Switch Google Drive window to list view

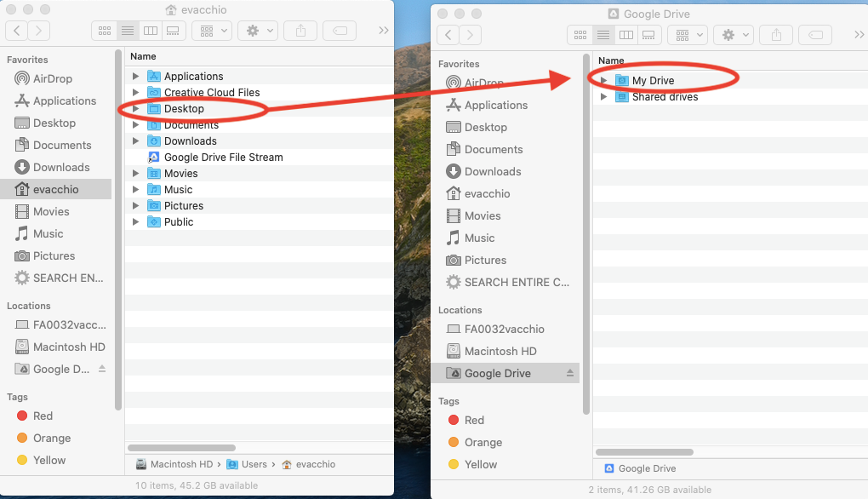tap(602, 35)
